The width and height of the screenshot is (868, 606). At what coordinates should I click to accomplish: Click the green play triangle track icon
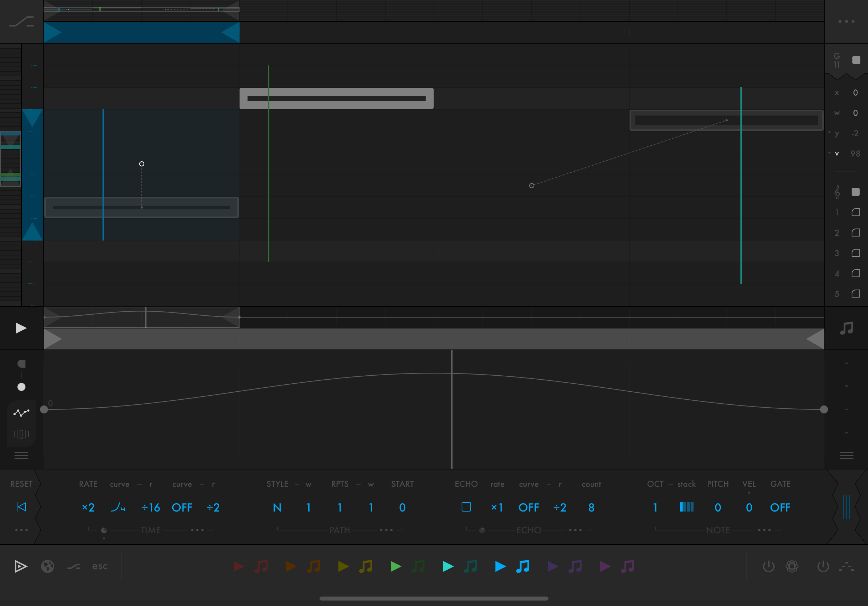[395, 566]
